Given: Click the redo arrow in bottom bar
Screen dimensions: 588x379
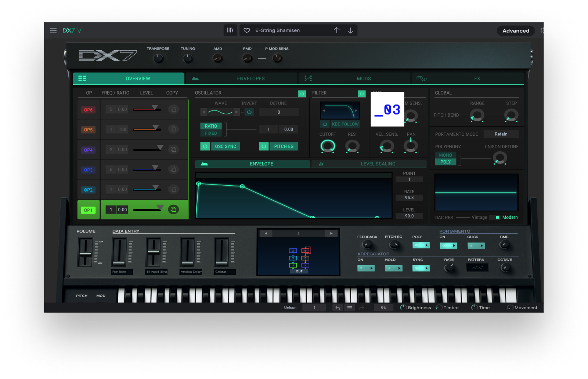Looking at the screenshot, I should click(x=362, y=308).
